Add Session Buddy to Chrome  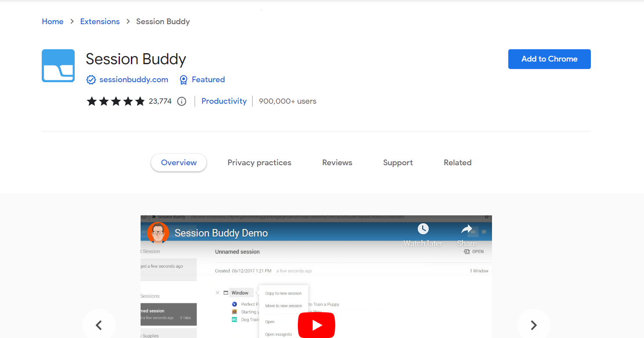[550, 59]
